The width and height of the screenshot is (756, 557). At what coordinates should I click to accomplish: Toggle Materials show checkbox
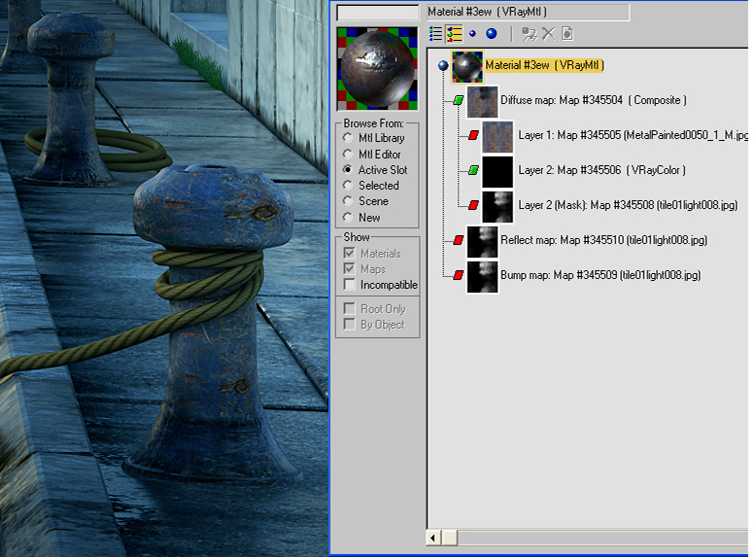(350, 253)
